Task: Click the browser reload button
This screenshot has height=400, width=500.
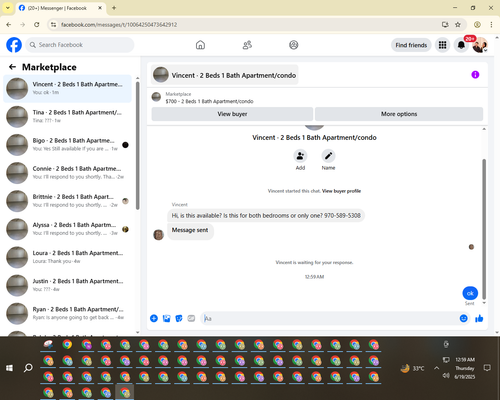Action: [x=37, y=25]
